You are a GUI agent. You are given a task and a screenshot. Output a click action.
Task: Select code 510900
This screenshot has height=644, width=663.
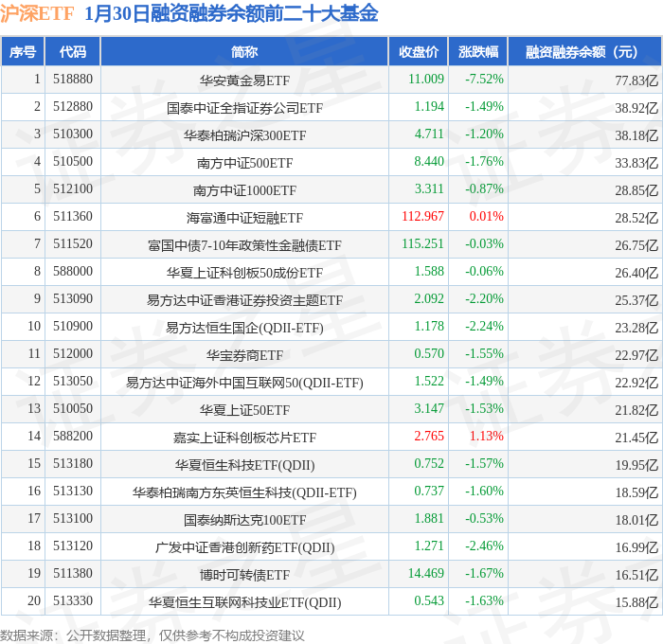click(73, 326)
